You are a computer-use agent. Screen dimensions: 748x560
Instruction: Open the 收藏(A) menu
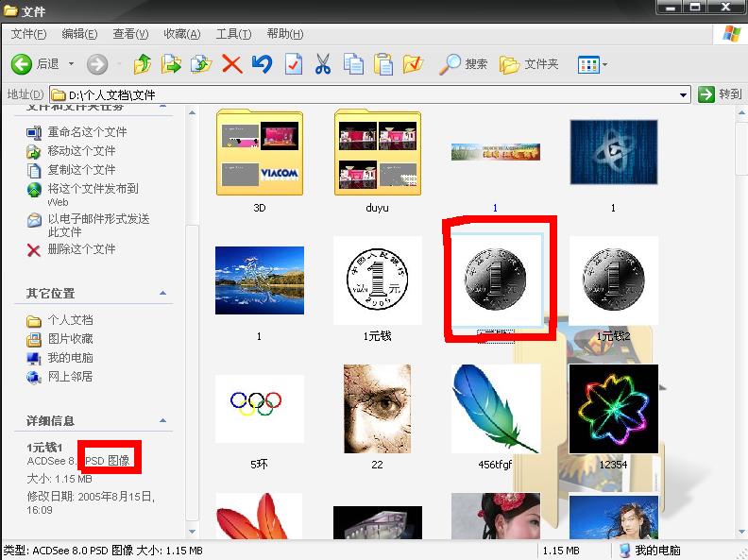[x=181, y=34]
